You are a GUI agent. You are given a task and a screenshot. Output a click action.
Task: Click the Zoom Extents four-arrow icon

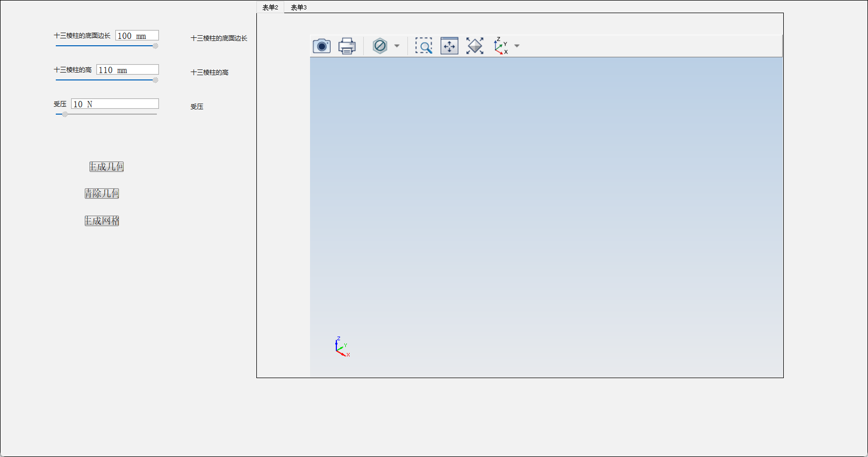tap(450, 46)
